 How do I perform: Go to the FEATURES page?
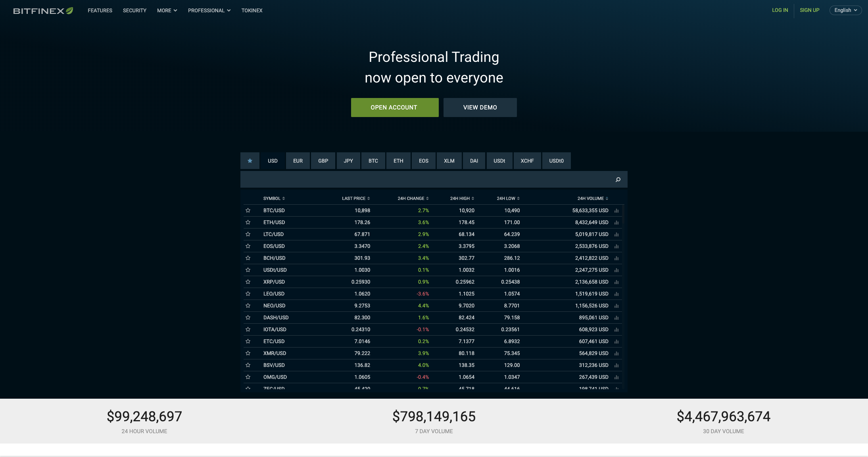[x=100, y=11]
